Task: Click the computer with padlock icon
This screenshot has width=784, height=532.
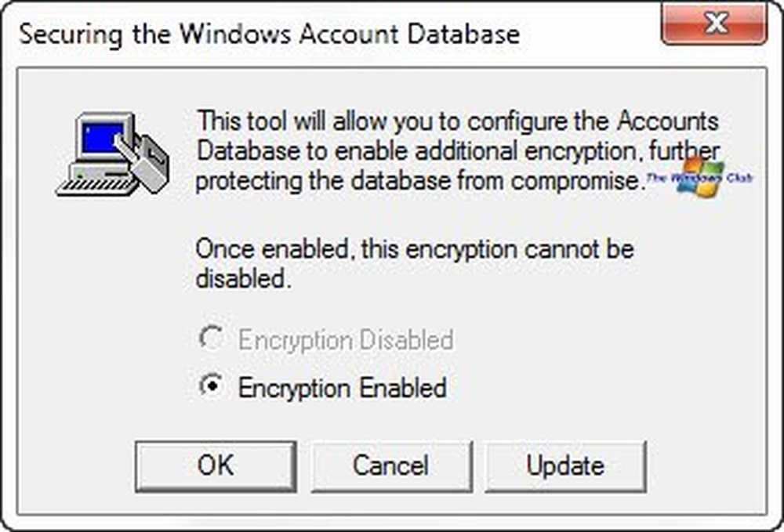Action: pyautogui.click(x=113, y=154)
